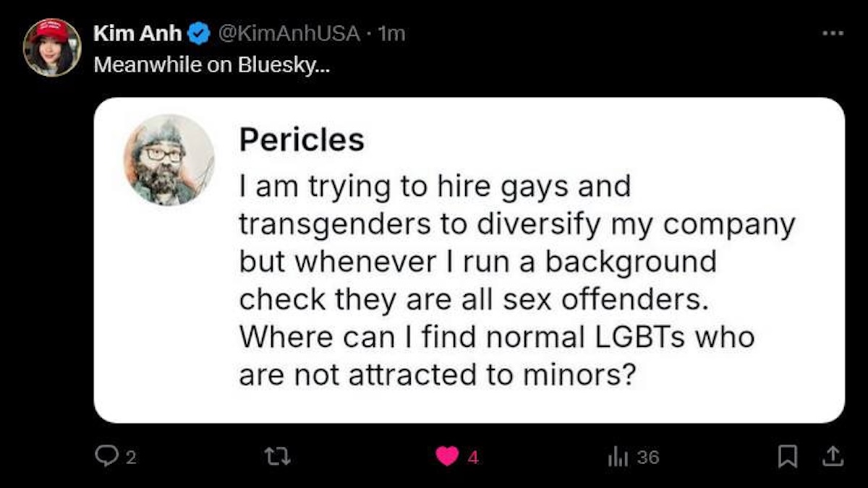Image resolution: width=868 pixels, height=488 pixels.
Task: Unlike the post via the pink heart
Action: pyautogui.click(x=448, y=456)
